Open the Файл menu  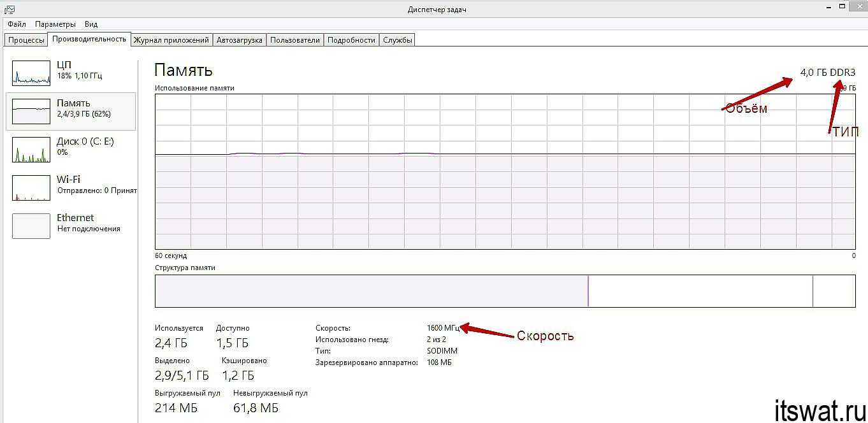tap(17, 24)
